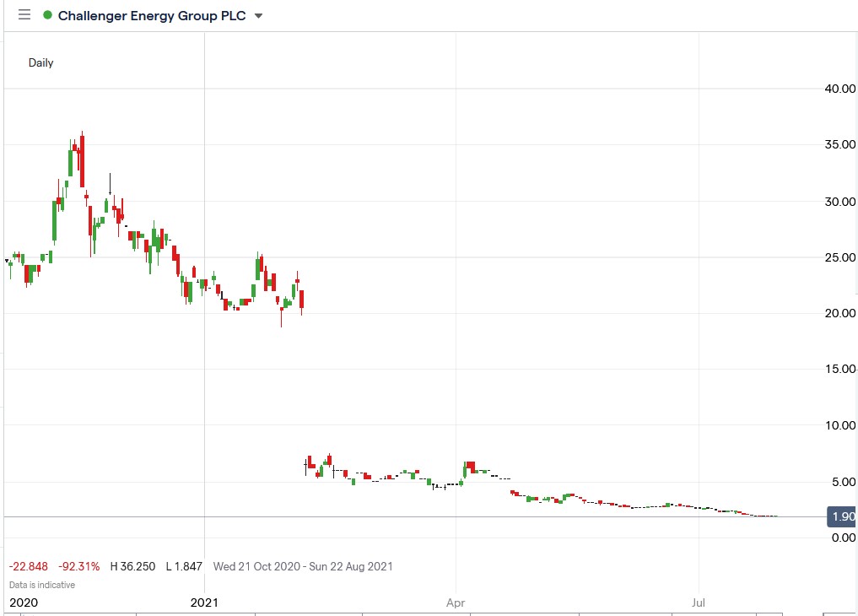Collapse the Daily interval picker
Image resolution: width=858 pixels, height=616 pixels.
coord(40,62)
